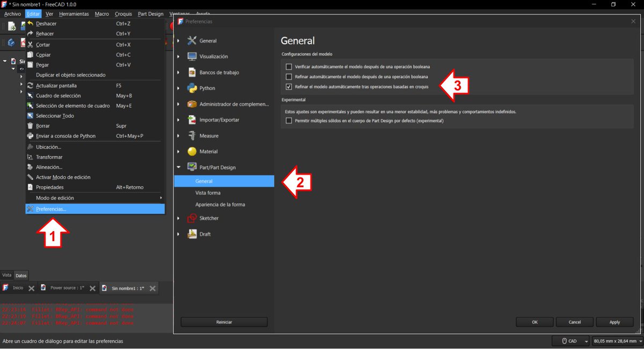The height and width of the screenshot is (349, 644).
Task: Expand the Measure category arrow
Action: pyautogui.click(x=179, y=136)
